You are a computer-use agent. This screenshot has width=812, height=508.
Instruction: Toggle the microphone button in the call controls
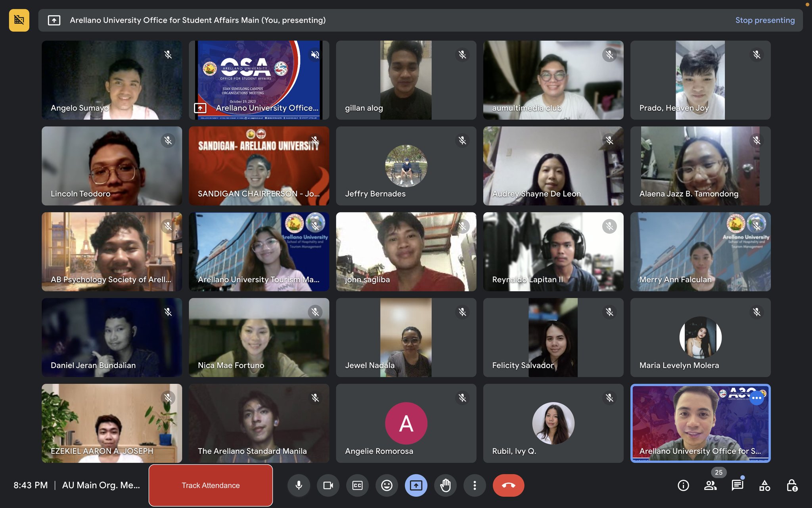coord(299,485)
